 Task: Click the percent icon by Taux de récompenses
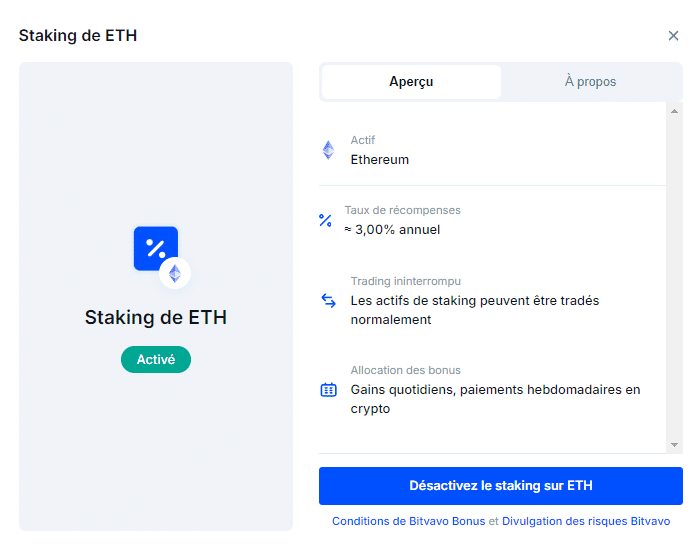(325, 220)
